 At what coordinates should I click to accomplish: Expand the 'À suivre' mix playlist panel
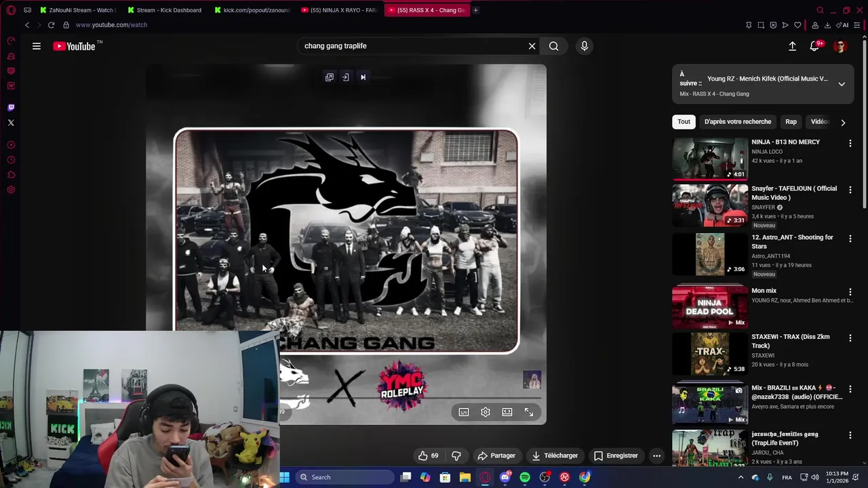[x=842, y=85]
